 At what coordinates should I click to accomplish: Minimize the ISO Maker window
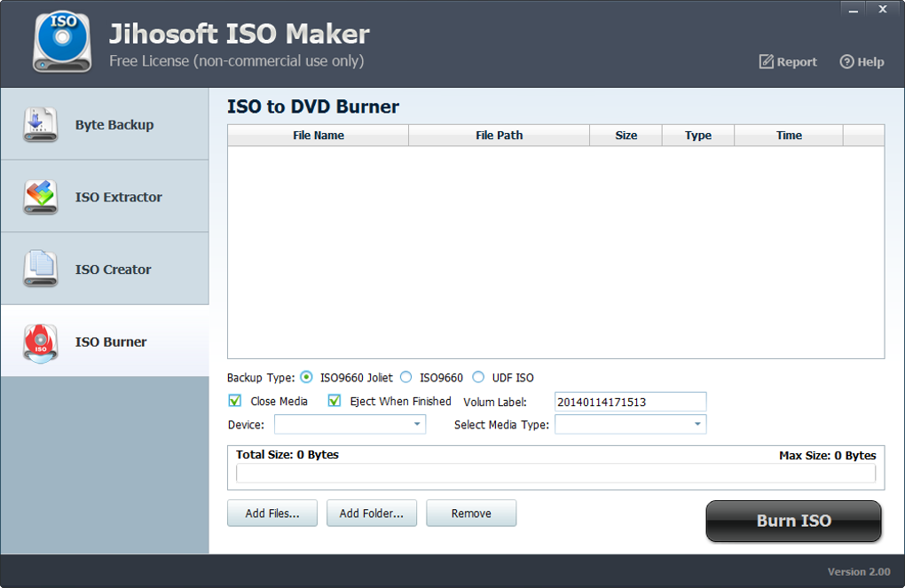click(854, 10)
